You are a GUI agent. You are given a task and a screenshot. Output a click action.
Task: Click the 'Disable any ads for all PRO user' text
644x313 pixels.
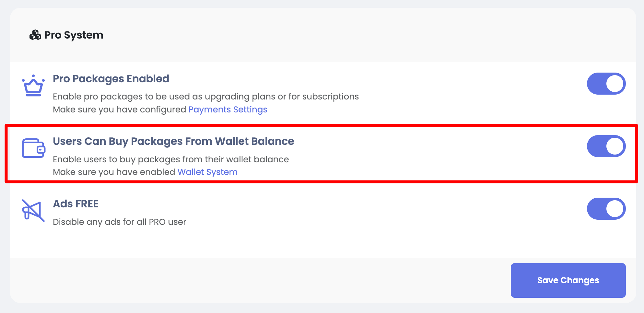click(119, 222)
